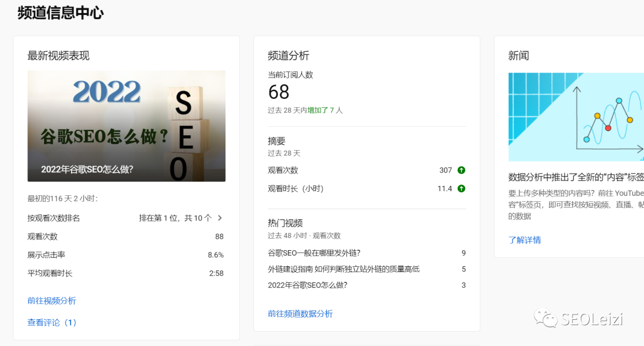Click green up arrow beside 观看次数 307

[x=461, y=170]
